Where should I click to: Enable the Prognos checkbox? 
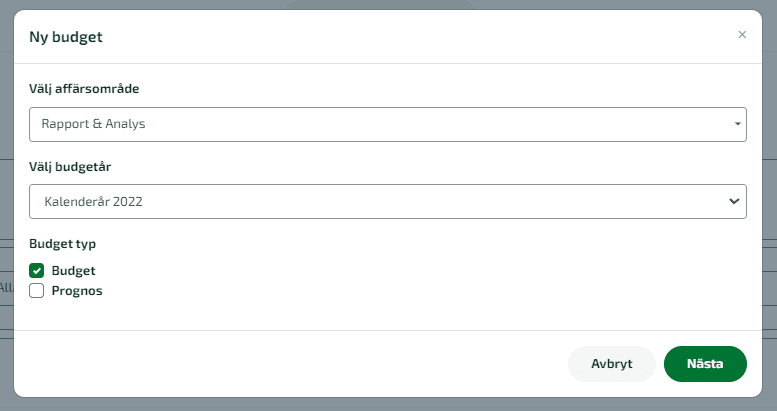coord(36,291)
